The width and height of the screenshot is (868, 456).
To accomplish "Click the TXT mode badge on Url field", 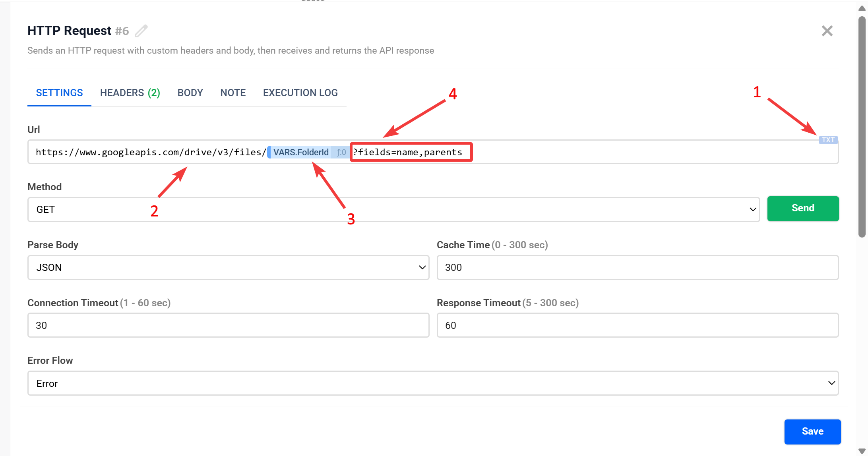I will point(828,140).
